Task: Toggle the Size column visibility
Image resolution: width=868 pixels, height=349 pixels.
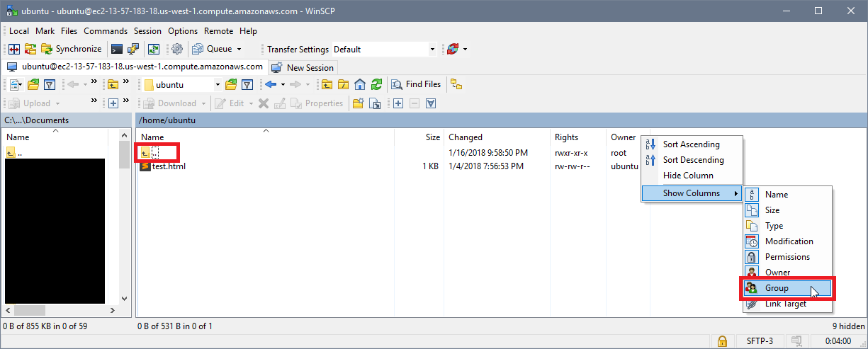Action: point(787,210)
